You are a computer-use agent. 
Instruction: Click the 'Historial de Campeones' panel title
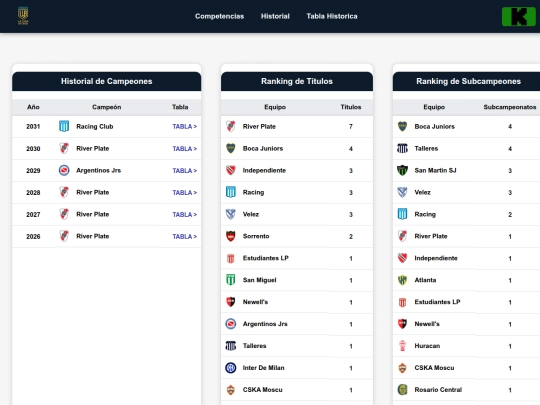106,81
